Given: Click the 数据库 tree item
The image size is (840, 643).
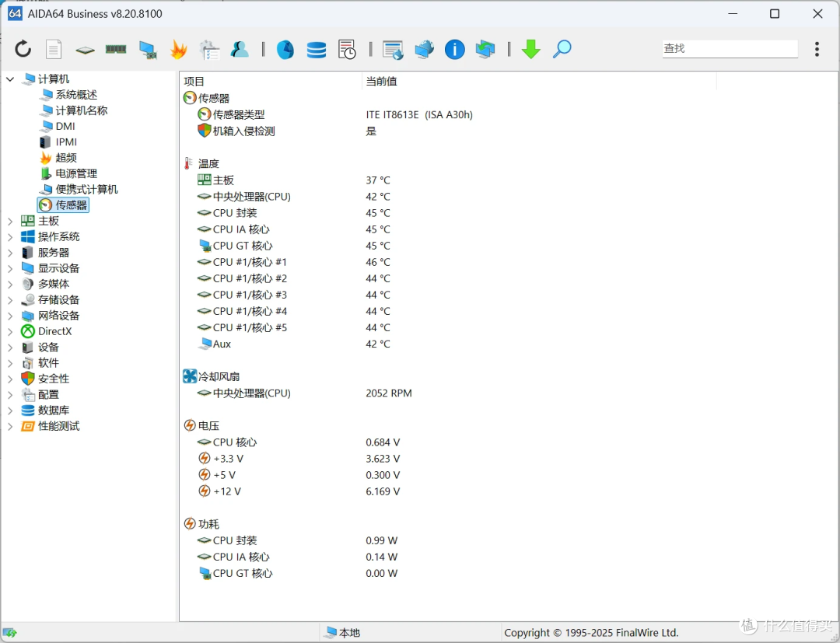Looking at the screenshot, I should coord(54,410).
